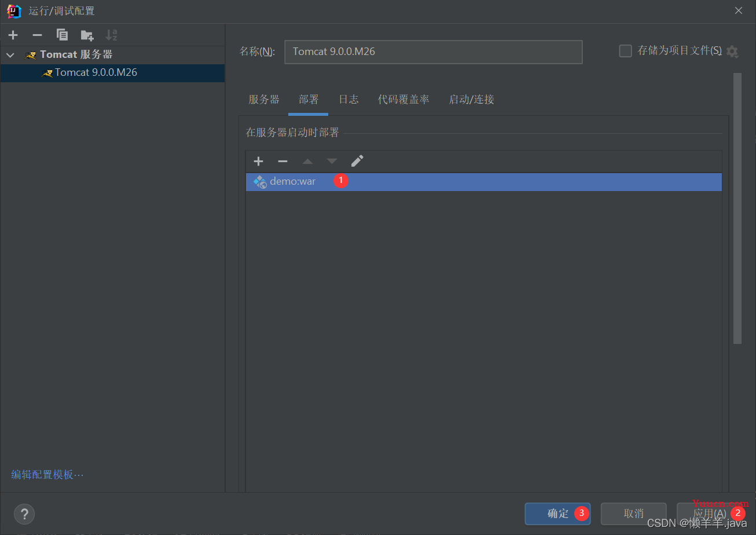Switch to the 部署 tab
The height and width of the screenshot is (535, 756).
click(309, 100)
